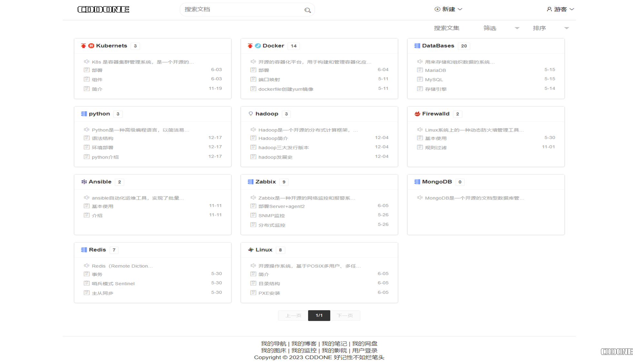
Task: Open the 排序 sort dropdown
Action: (551, 28)
